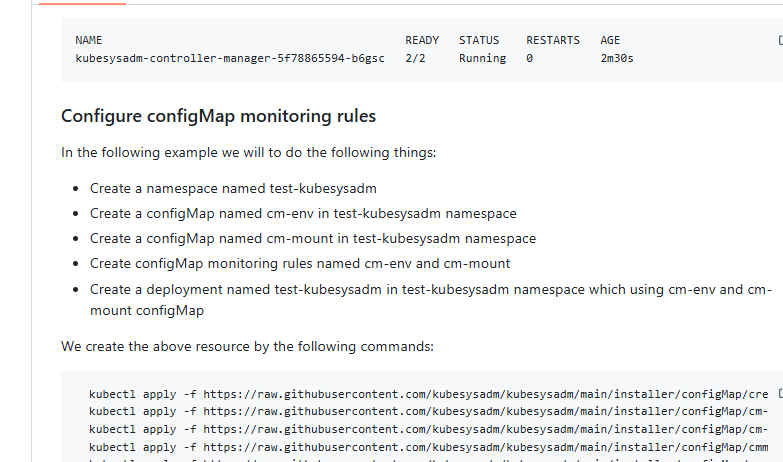The width and height of the screenshot is (783, 462).
Task: Click the NAME column header text
Action: tap(89, 40)
